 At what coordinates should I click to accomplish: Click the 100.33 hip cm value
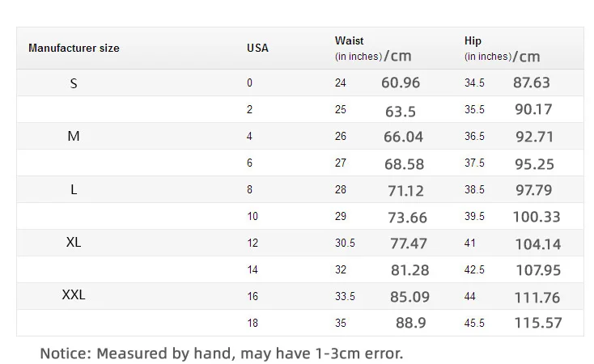pyautogui.click(x=536, y=217)
